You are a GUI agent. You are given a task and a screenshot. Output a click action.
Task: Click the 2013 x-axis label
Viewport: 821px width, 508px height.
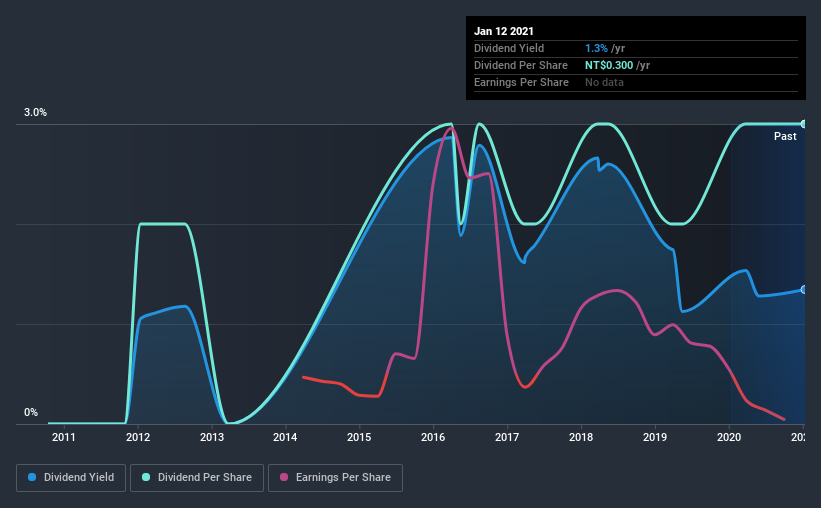tap(212, 437)
